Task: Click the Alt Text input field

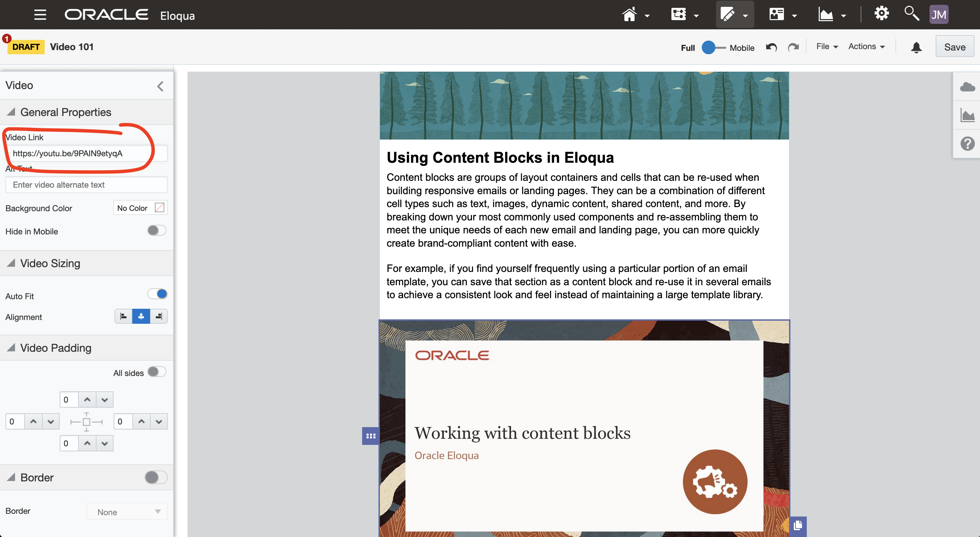Action: [86, 185]
